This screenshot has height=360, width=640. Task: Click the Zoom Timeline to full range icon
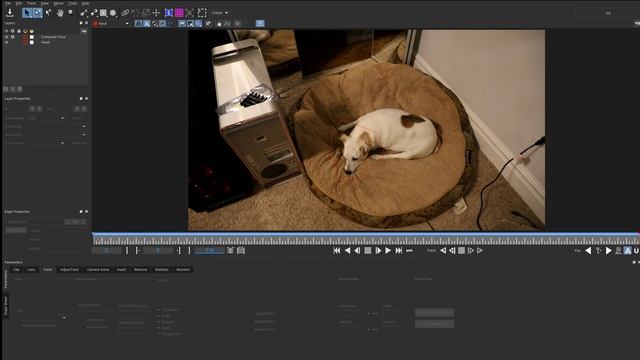coord(241,251)
